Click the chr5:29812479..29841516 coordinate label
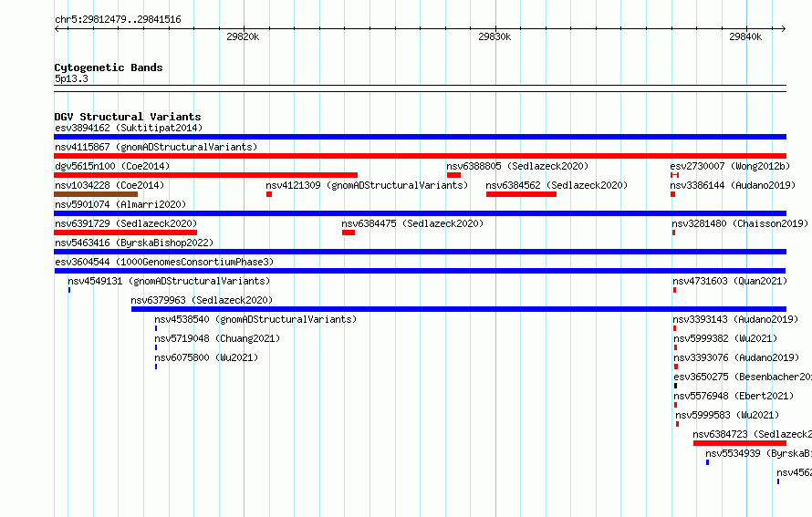The width and height of the screenshot is (812, 517). 118,20
